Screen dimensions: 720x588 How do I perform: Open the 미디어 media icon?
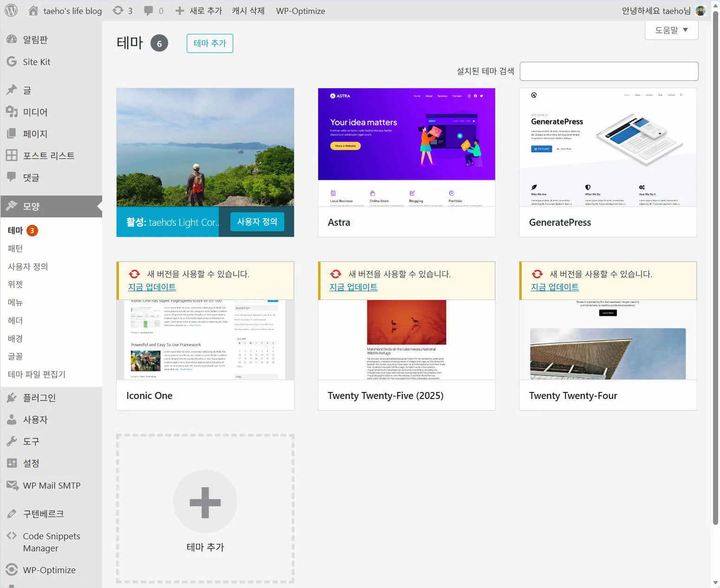click(12, 111)
